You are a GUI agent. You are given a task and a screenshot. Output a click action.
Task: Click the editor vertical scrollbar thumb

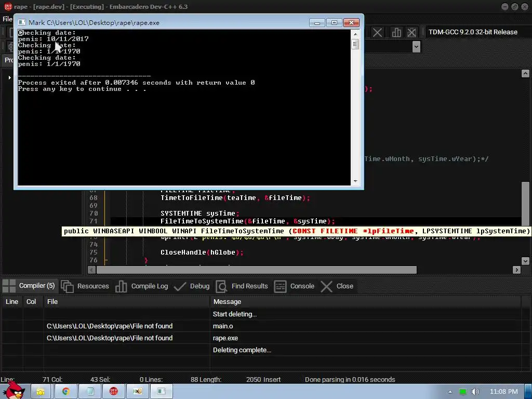[x=525, y=204]
